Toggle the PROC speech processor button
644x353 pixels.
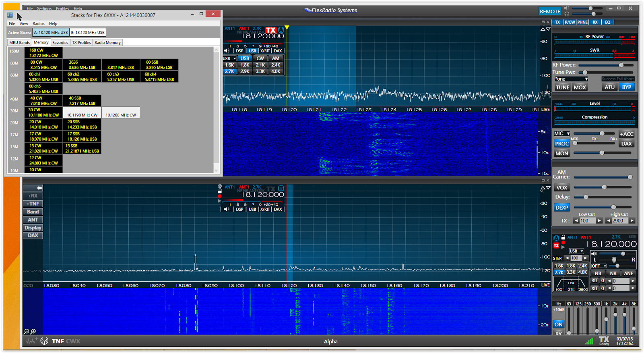click(x=561, y=143)
